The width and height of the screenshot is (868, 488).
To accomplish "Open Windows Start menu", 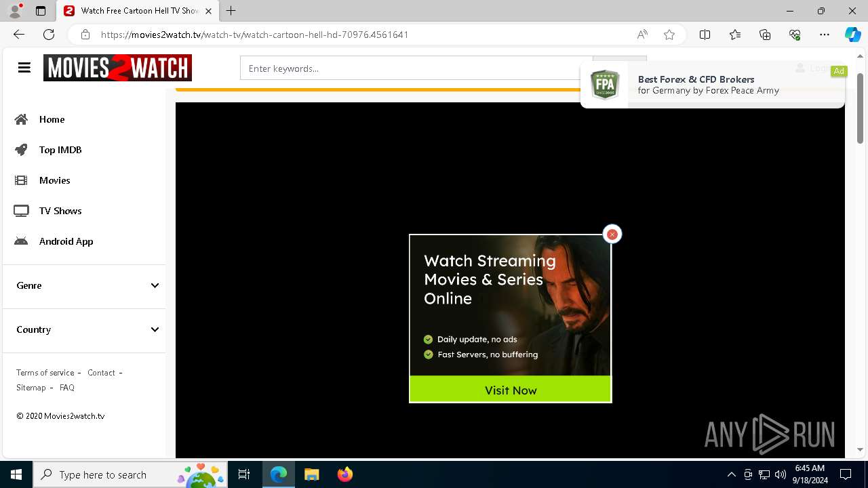I will click(x=16, y=474).
